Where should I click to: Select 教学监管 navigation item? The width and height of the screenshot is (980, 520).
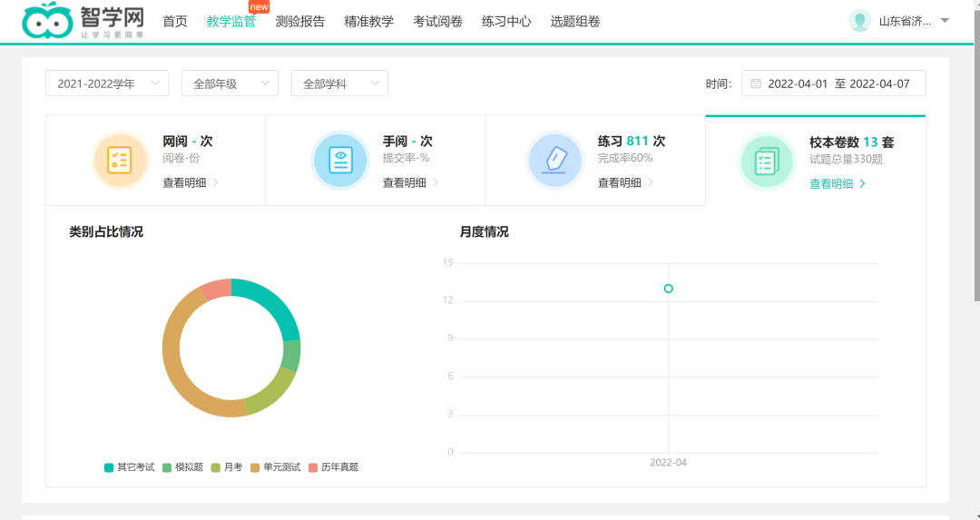[231, 21]
